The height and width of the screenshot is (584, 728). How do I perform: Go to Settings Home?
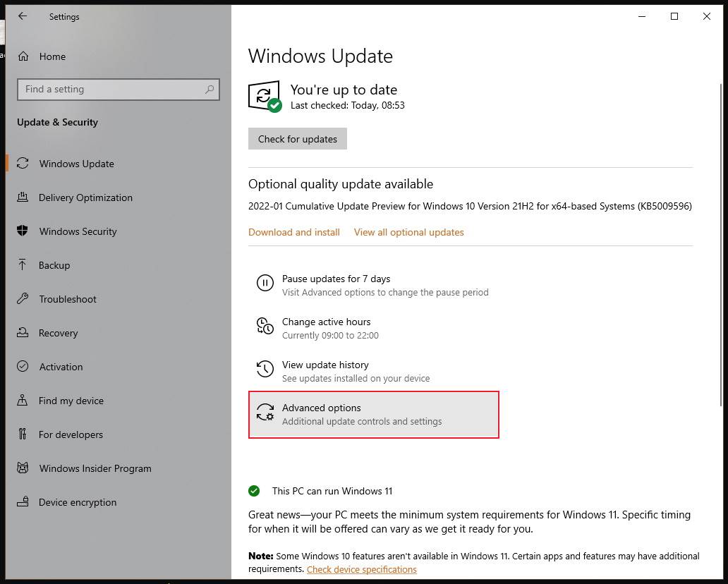click(x=51, y=56)
